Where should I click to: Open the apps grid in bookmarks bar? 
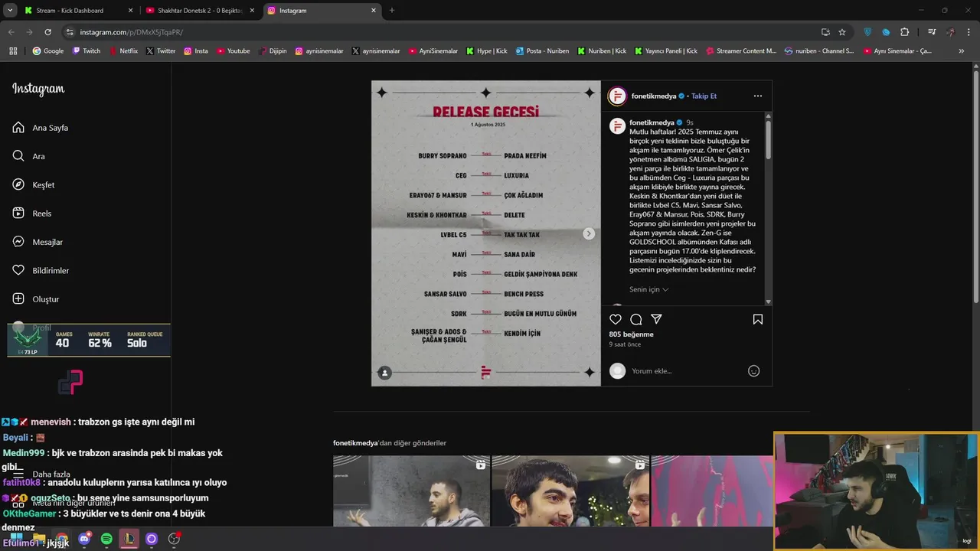13,51
